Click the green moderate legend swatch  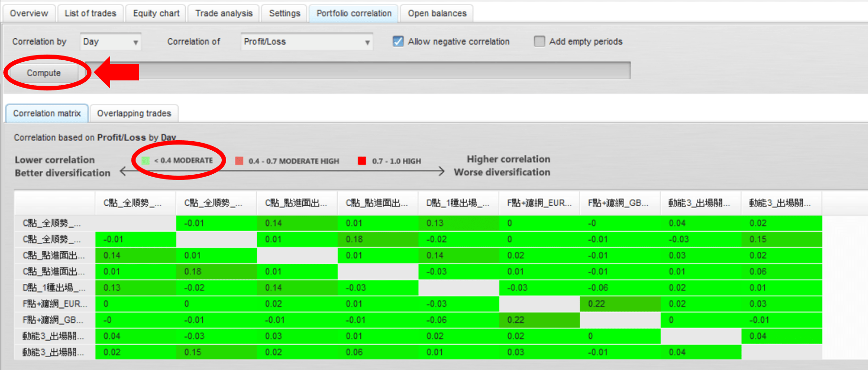[x=146, y=161]
